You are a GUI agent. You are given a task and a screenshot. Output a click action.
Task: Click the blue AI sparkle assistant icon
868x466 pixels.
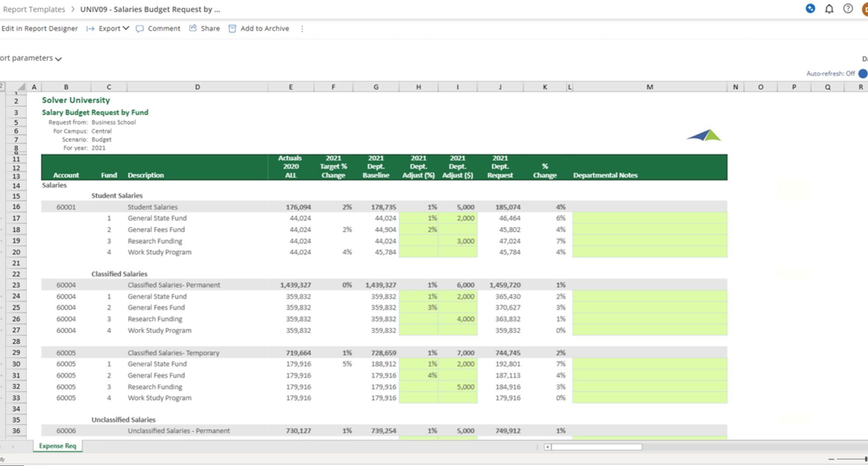[810, 9]
